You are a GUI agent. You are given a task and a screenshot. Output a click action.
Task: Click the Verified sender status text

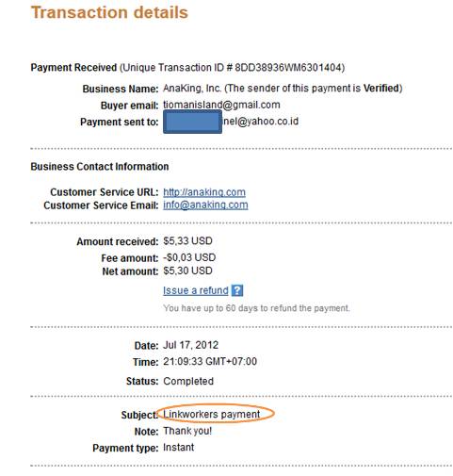380,88
